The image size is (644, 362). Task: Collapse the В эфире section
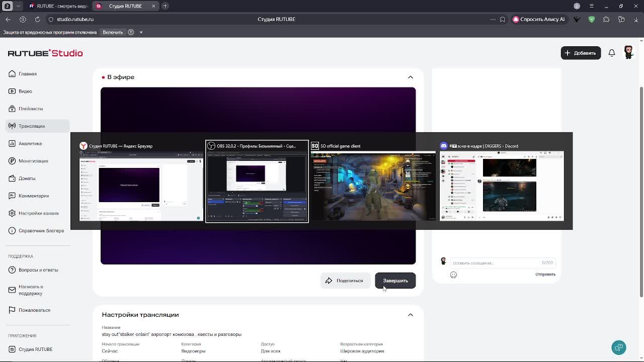click(410, 77)
